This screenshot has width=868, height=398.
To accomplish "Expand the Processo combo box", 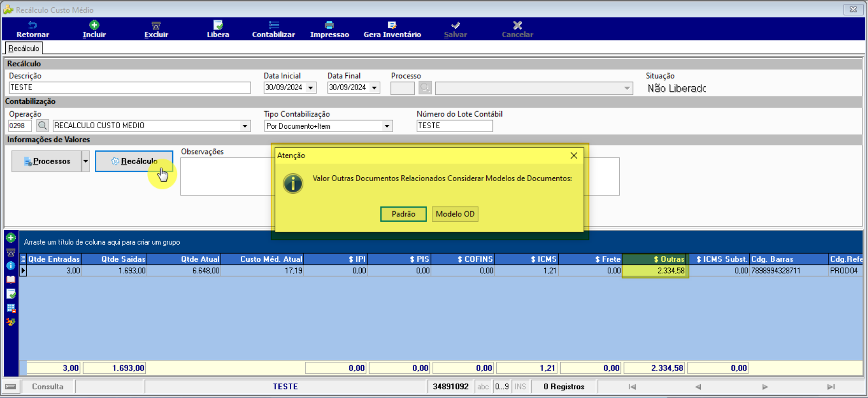I will click(627, 88).
